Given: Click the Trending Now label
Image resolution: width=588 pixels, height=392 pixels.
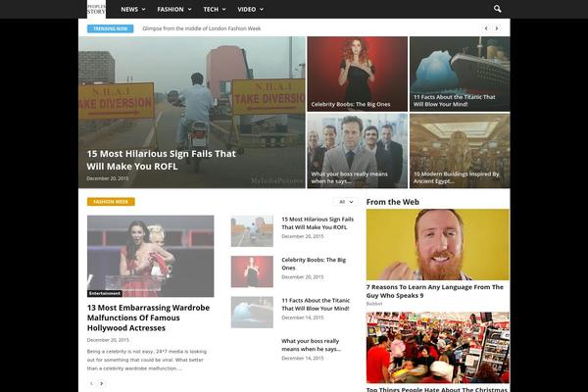Looking at the screenshot, I should [110, 28].
